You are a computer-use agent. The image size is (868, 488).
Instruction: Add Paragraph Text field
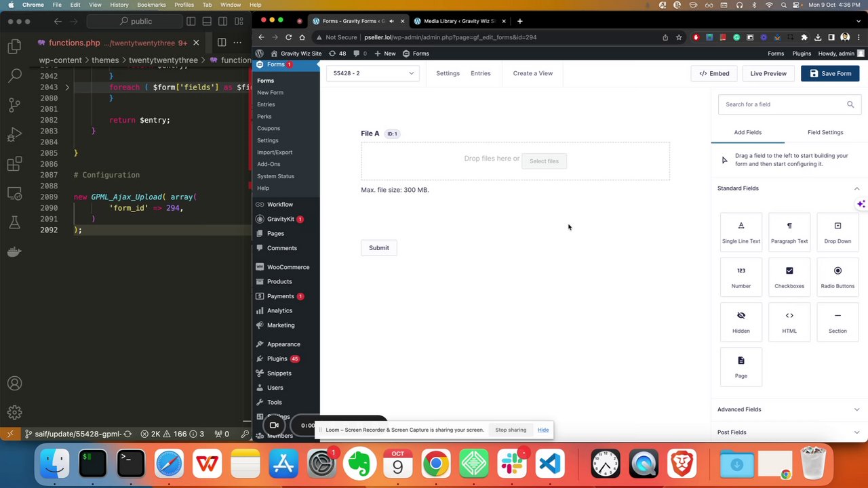[789, 231]
